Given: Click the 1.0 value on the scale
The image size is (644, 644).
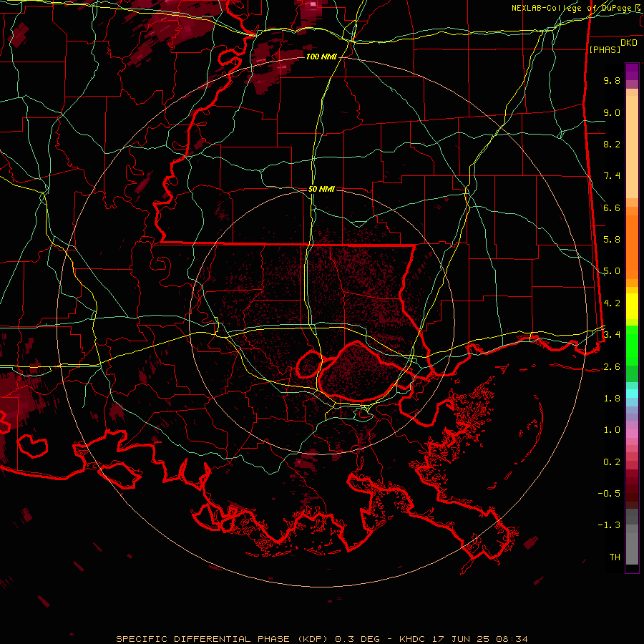Looking at the screenshot, I should 612,430.
